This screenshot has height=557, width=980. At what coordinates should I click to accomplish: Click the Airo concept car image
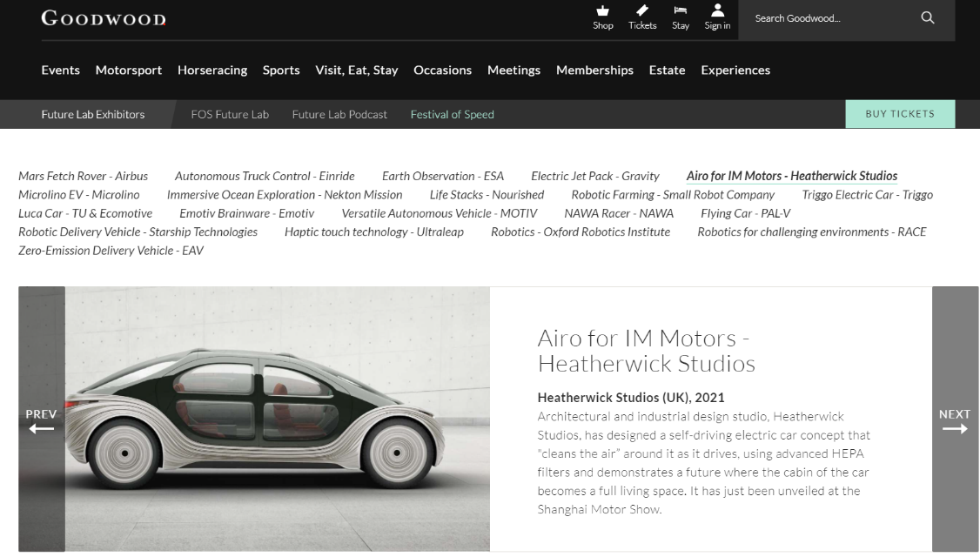[277, 419]
